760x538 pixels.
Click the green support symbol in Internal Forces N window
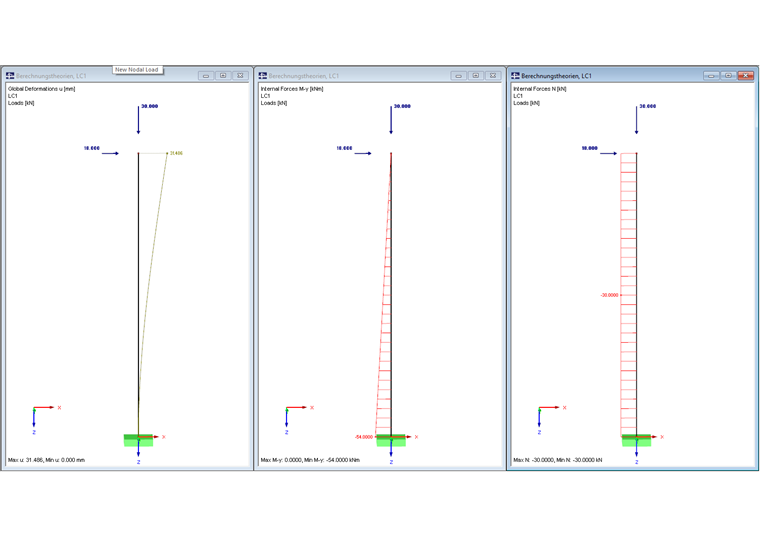pyautogui.click(x=636, y=440)
